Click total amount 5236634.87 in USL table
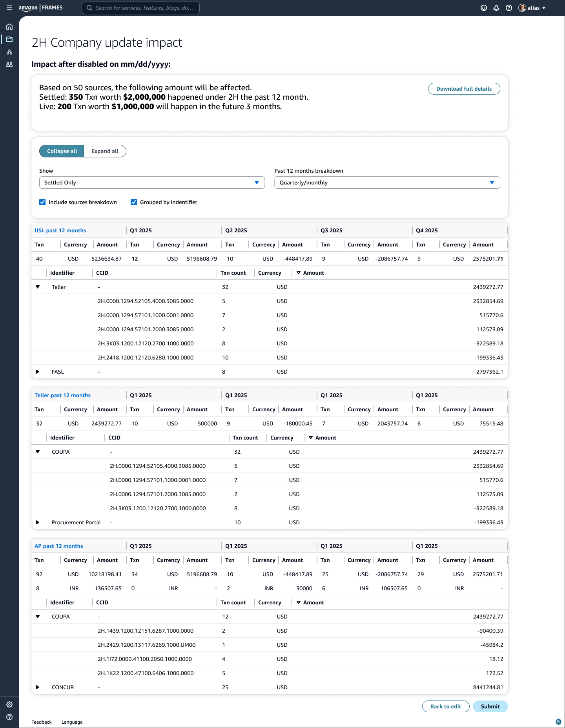Viewport: 565px width, 728px height. click(x=107, y=259)
